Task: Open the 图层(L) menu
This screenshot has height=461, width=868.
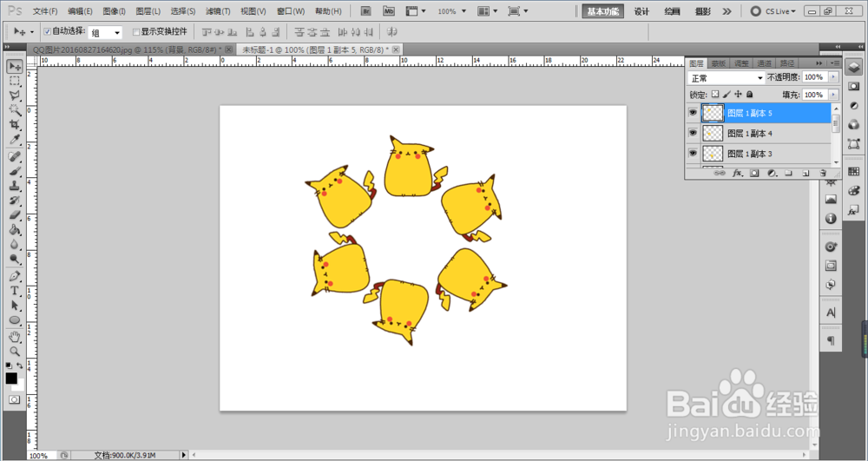Action: click(148, 11)
